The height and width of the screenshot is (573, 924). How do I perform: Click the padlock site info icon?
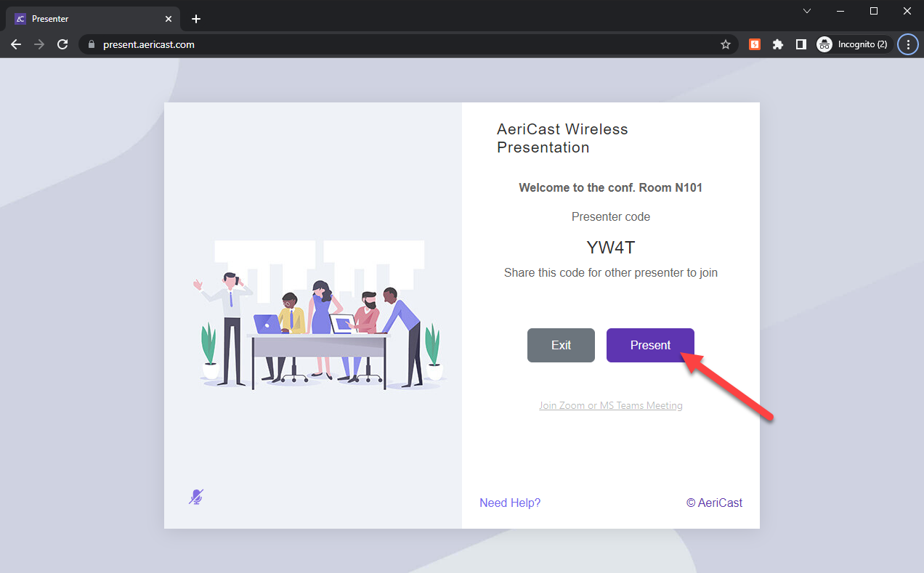(92, 44)
